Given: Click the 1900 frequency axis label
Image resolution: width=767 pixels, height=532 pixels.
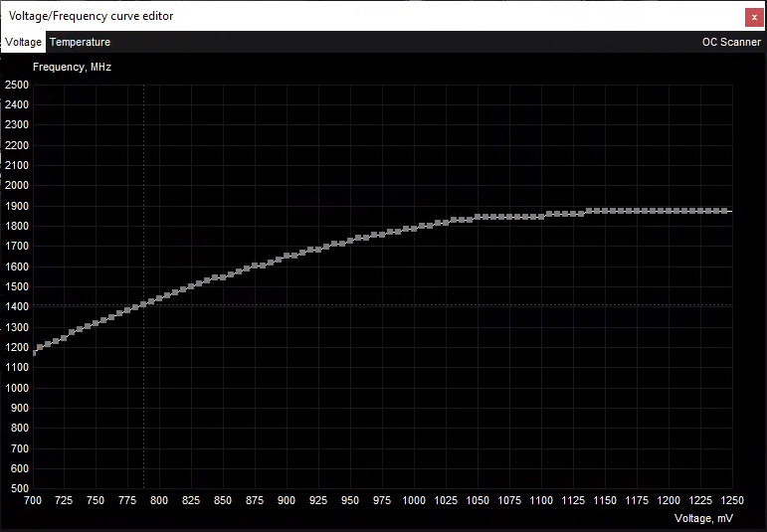Looking at the screenshot, I should pyautogui.click(x=17, y=206).
